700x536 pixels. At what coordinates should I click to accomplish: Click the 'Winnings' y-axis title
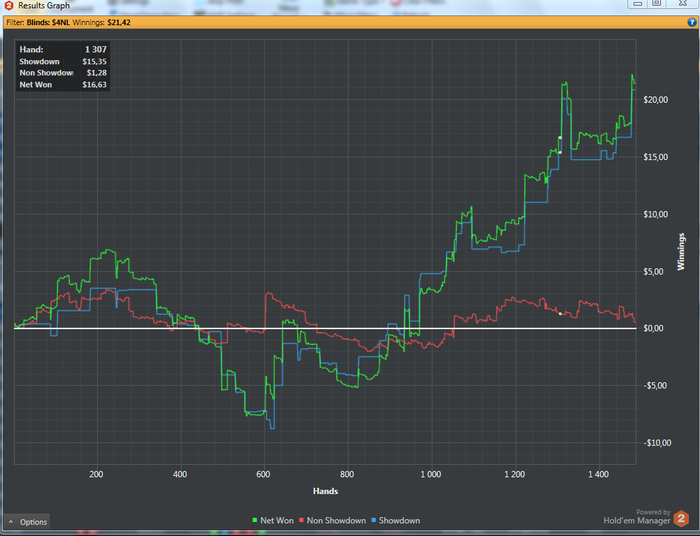tap(681, 252)
